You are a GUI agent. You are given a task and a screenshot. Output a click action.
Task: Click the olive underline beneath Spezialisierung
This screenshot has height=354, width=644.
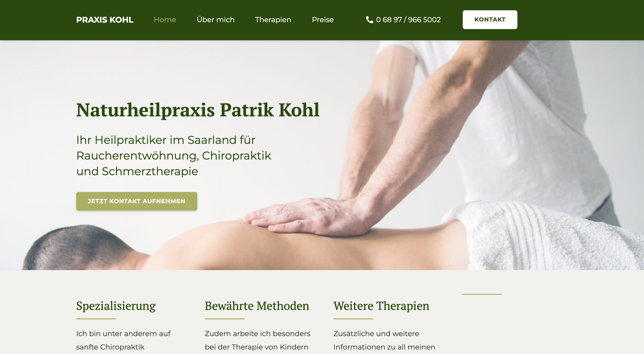pos(96,319)
